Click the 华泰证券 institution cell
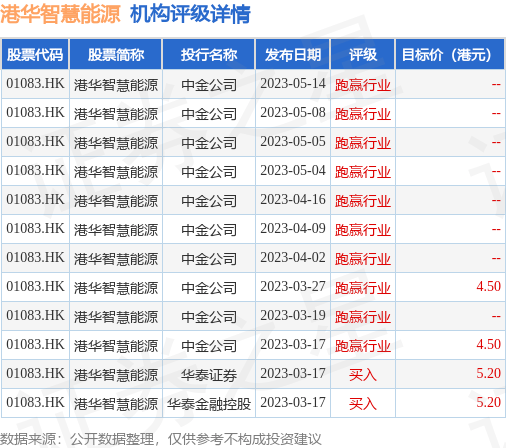The image size is (506, 448). tap(209, 375)
